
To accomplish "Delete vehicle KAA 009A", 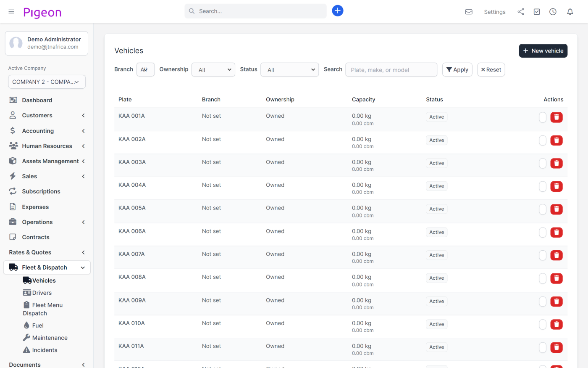I will [556, 301].
